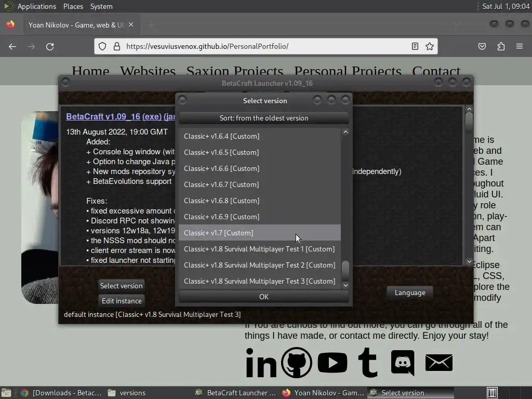Open the Applications system menu
The width and height of the screenshot is (532, 399).
37,6
